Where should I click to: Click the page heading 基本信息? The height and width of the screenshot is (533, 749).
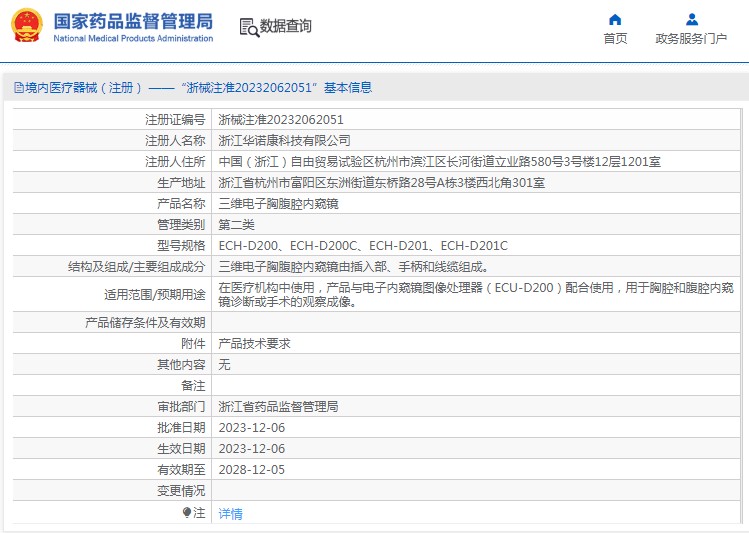pyautogui.click(x=348, y=87)
